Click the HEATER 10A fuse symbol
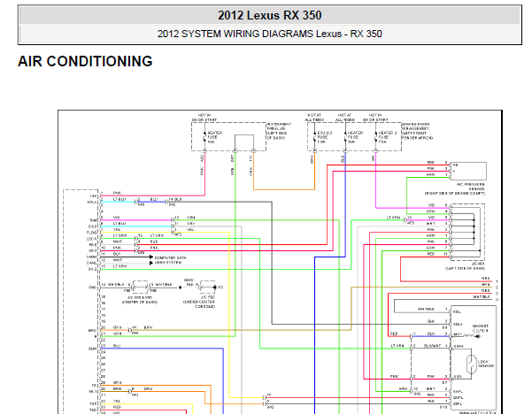Image resolution: width=532 pixels, height=414 pixels. tap(204, 137)
